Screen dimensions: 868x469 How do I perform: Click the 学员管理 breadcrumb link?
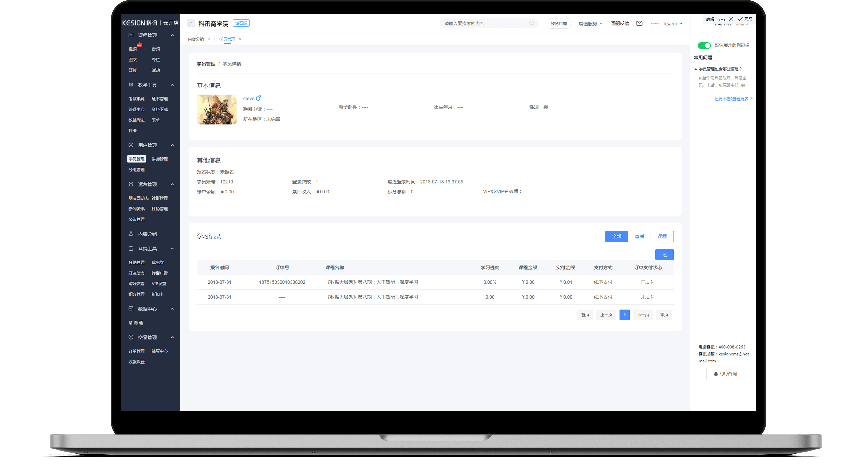coord(206,64)
